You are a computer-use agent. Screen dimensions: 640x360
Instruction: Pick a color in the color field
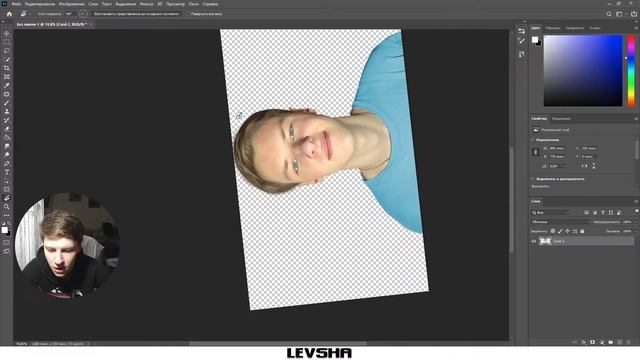tap(583, 70)
